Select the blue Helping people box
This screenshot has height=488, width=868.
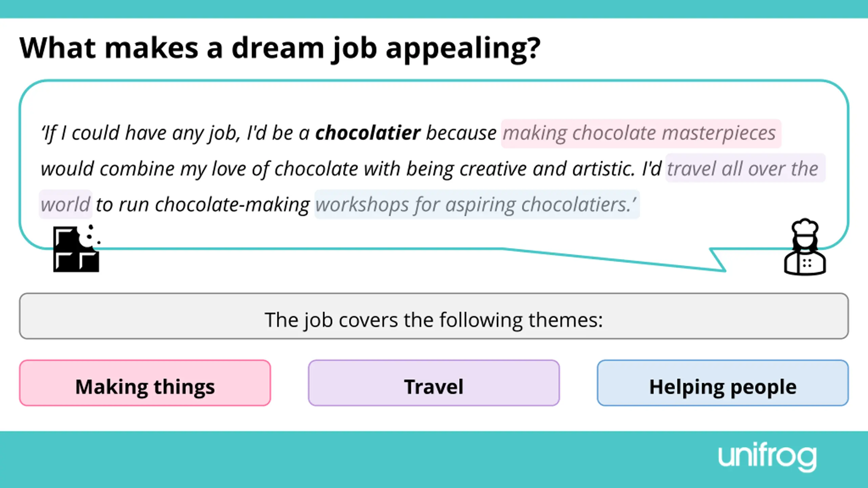(x=723, y=383)
